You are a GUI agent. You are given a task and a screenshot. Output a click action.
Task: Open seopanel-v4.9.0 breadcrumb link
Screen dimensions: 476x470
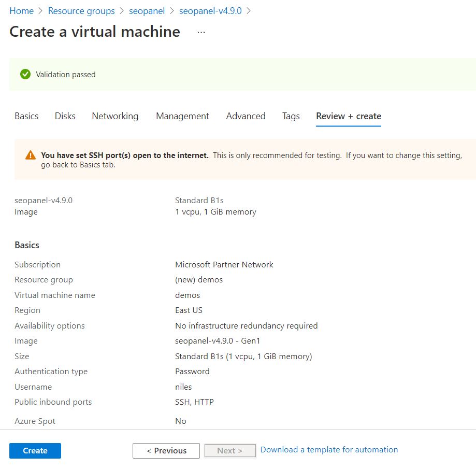pos(210,11)
